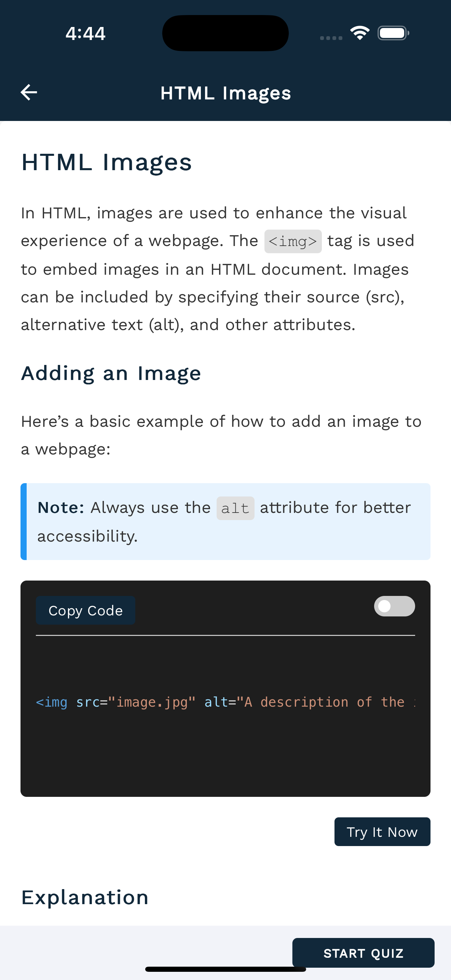
Task: Flip the switch in the code block header
Action: (x=394, y=606)
